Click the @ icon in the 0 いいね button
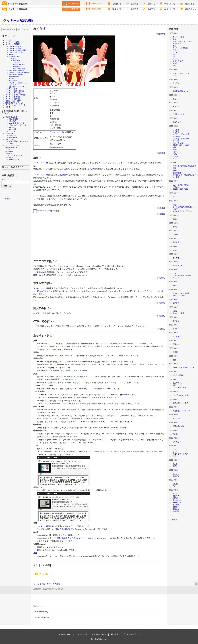This screenshot has width=198, height=644. tap(37, 574)
